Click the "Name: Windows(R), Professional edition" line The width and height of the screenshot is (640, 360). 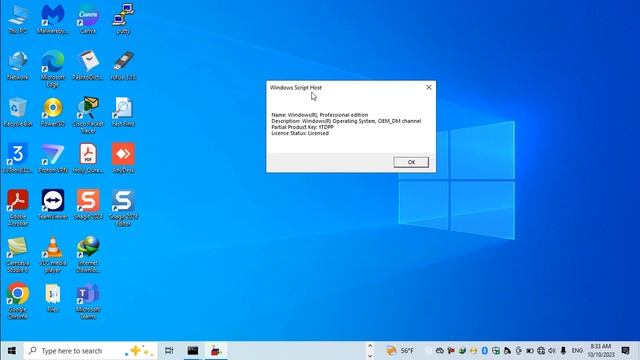320,115
